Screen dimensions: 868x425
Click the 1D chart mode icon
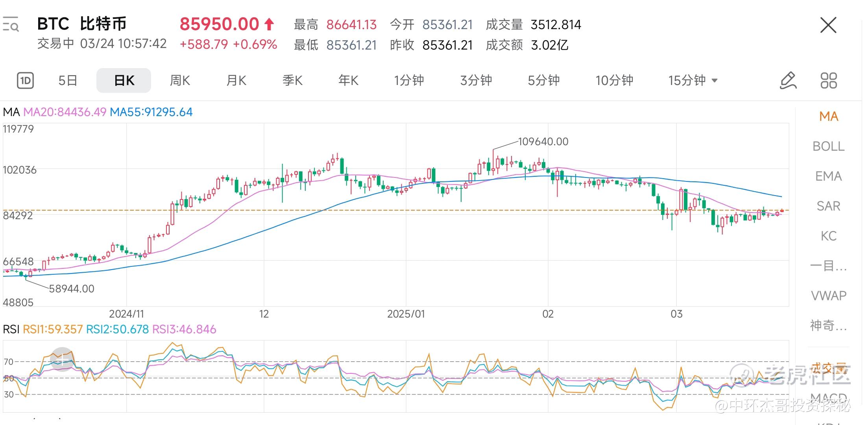[x=26, y=81]
